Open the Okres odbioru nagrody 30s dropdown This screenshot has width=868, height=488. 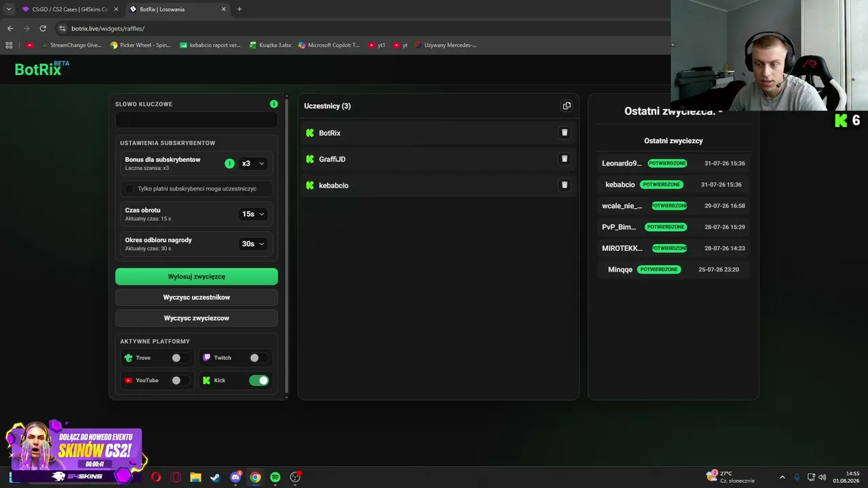pyautogui.click(x=253, y=244)
